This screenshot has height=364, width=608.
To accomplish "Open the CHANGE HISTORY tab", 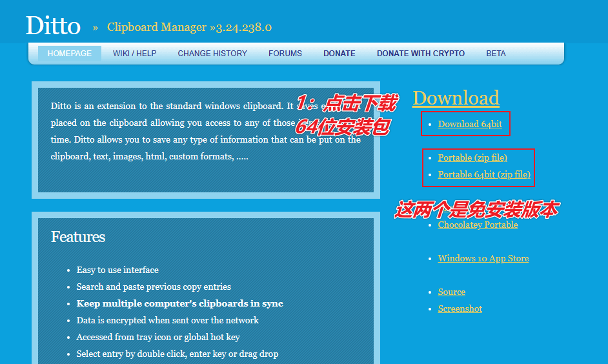I will click(212, 54).
